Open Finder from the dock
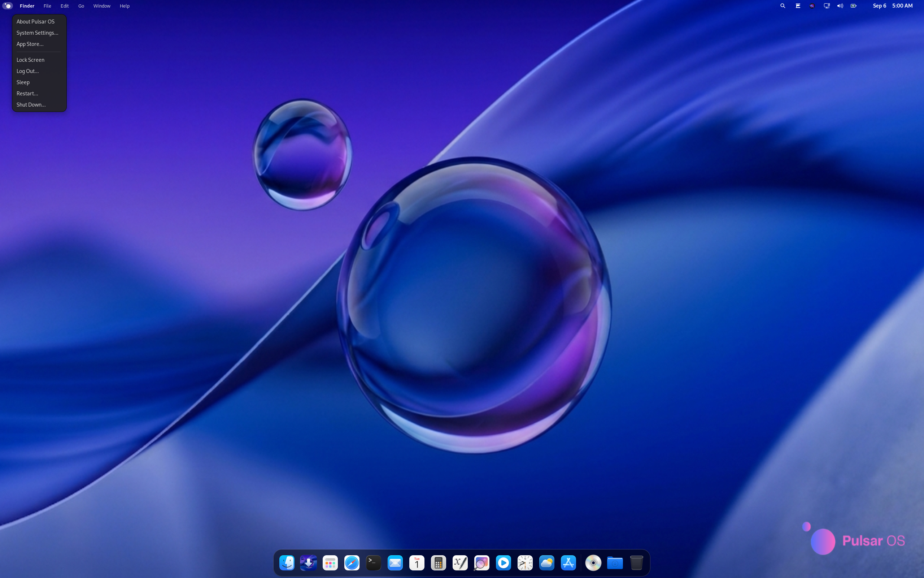Viewport: 924px width, 578px height. click(x=287, y=563)
